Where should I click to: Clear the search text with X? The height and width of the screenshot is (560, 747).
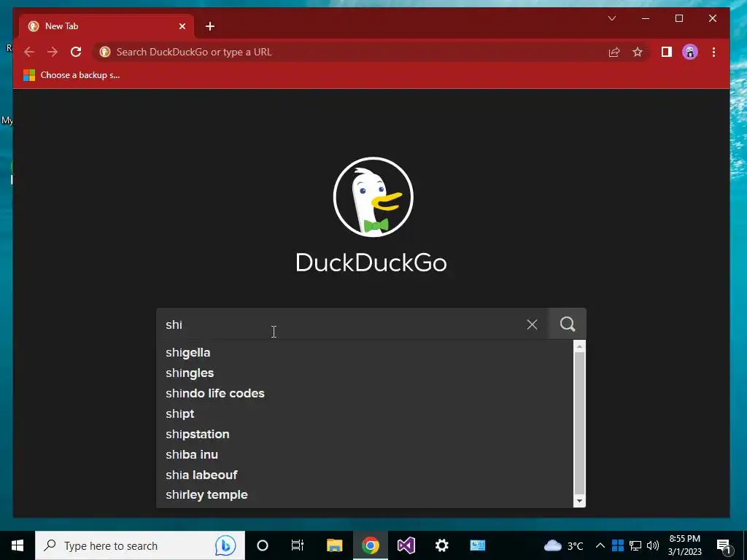click(x=532, y=324)
